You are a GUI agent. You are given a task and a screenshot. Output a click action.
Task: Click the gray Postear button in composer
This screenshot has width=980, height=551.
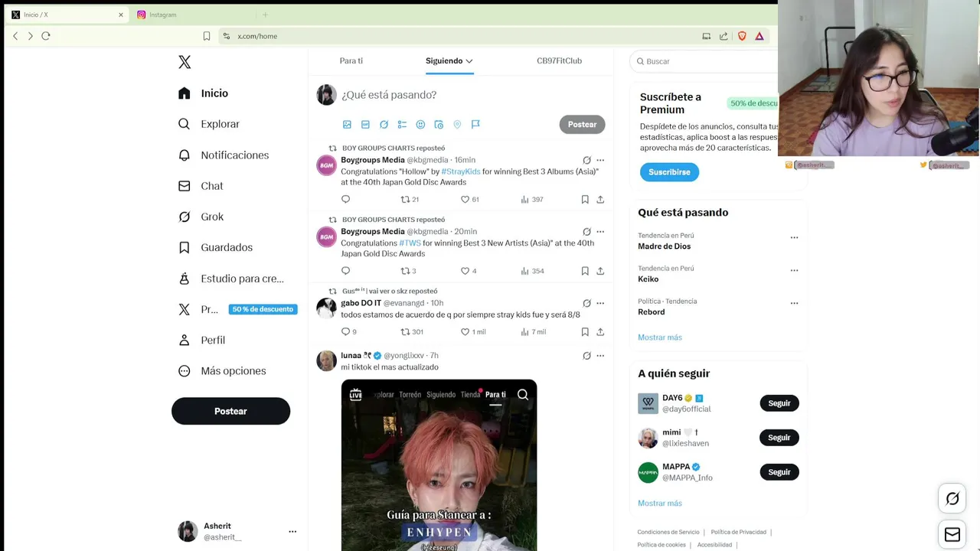582,124
